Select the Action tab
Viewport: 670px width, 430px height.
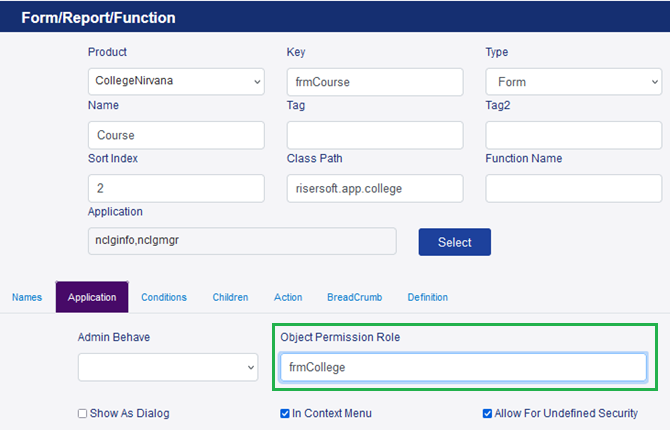[x=288, y=297]
